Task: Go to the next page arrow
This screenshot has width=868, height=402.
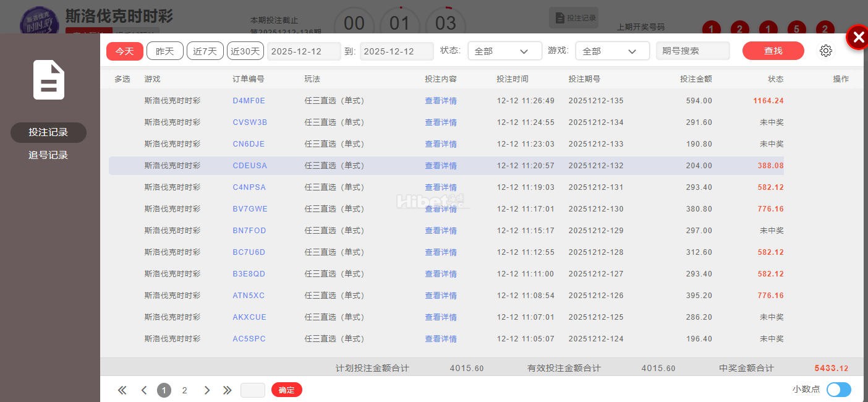Action: coord(207,390)
